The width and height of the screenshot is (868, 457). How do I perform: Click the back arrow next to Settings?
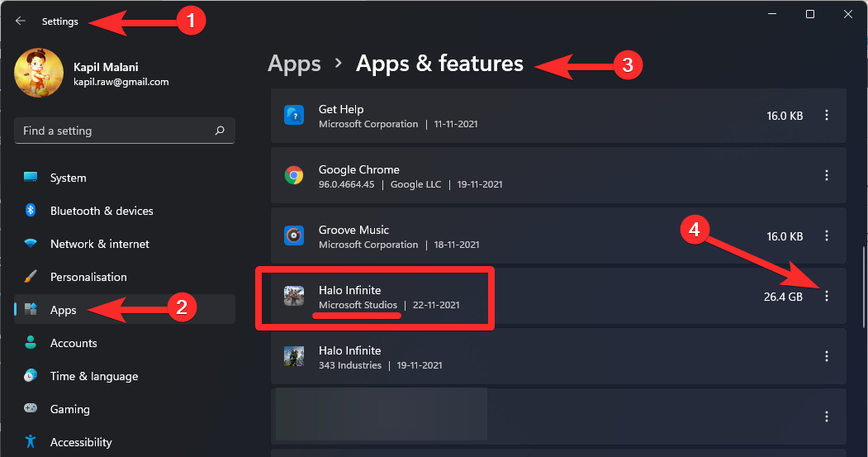click(x=21, y=21)
